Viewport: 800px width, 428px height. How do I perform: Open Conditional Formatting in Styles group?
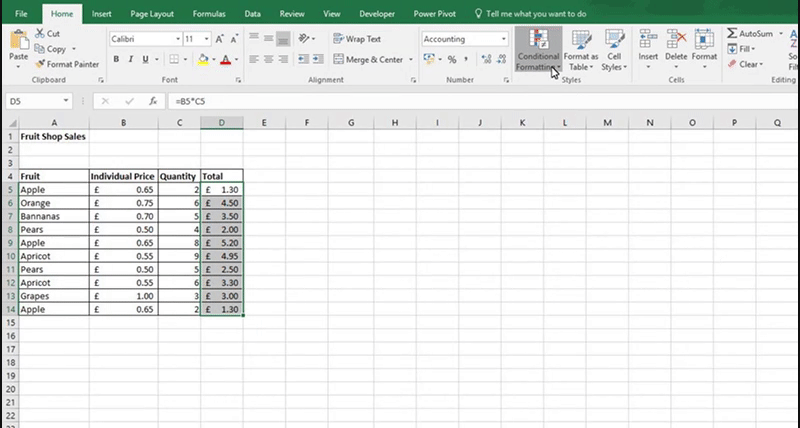(538, 50)
